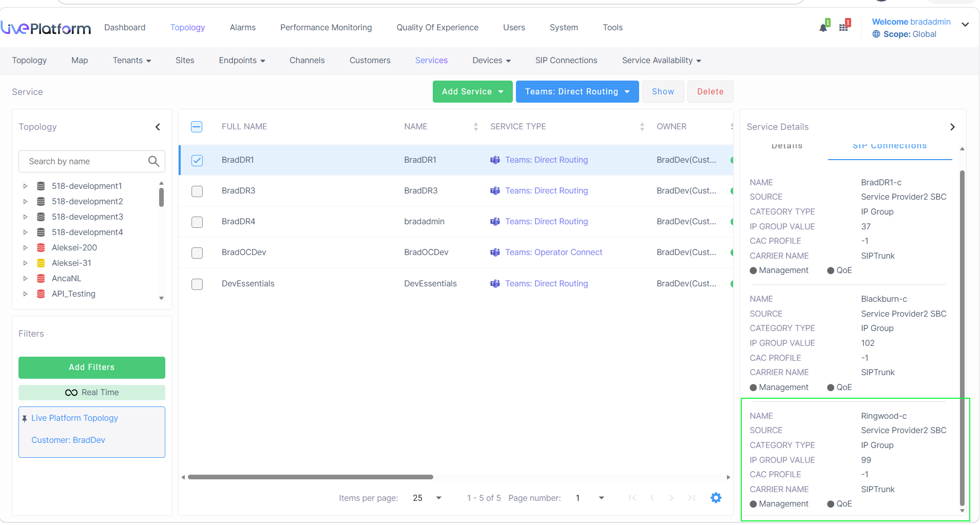Open the page number dropdown
Viewport: 980px width, 525px height.
click(x=590, y=498)
